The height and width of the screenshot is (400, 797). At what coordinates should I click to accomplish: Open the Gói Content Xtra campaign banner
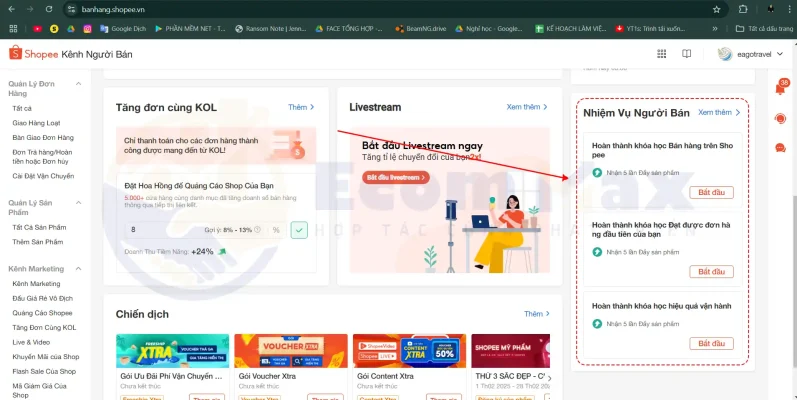409,351
